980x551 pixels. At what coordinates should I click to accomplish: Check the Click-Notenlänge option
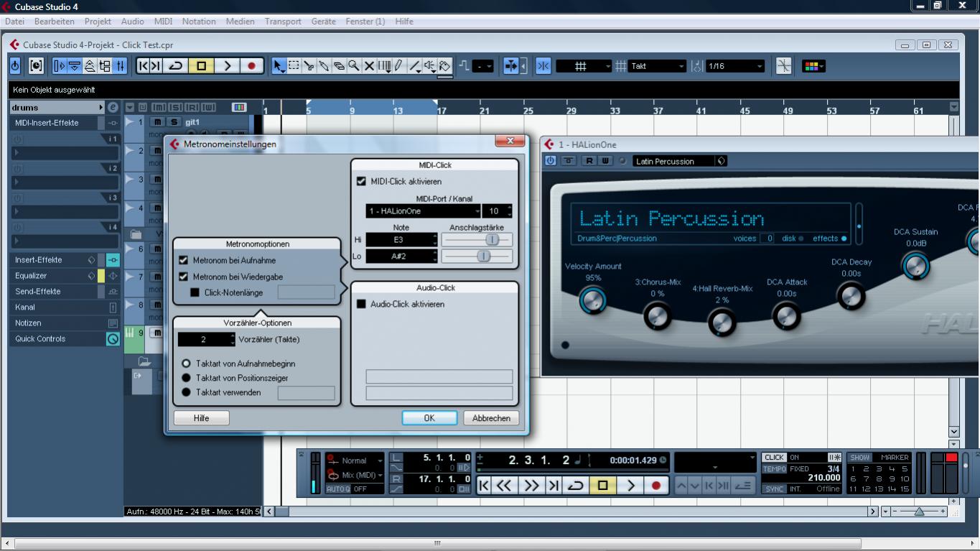point(195,292)
